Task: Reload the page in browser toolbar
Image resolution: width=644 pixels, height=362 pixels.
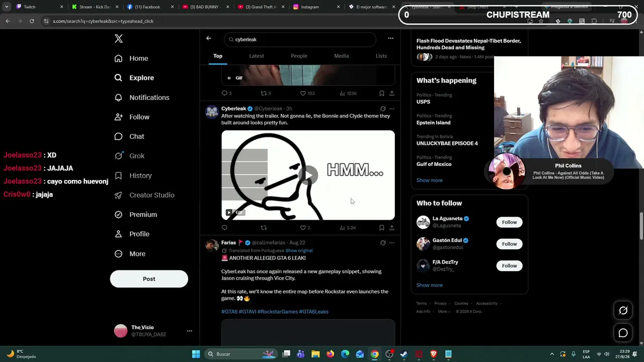Action: coord(32,21)
